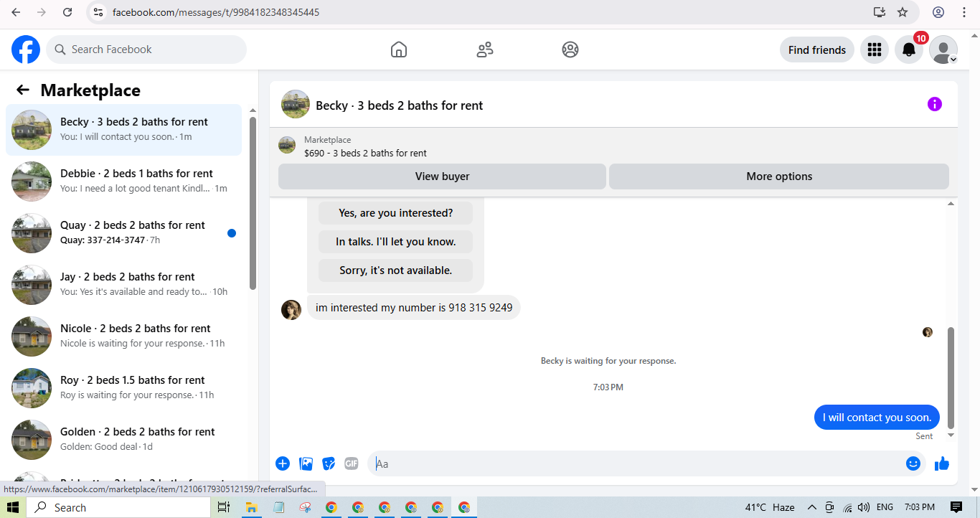Click the "im interested my number is 918 315 9249" message
This screenshot has height=518, width=980.
point(414,308)
